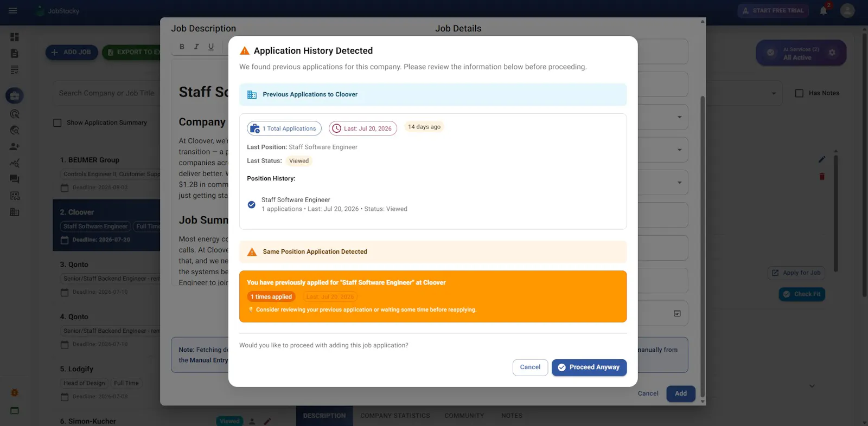Click the red delete trash icon
The height and width of the screenshot is (426, 868).
[822, 176]
